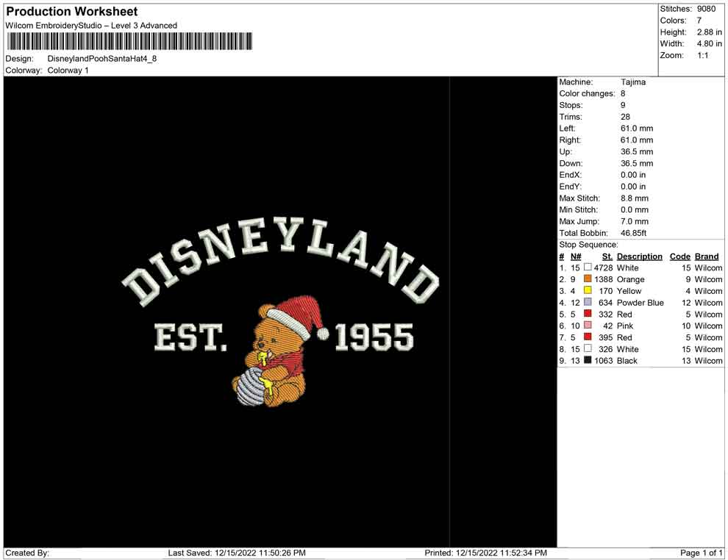The height and width of the screenshot is (560, 728).
Task: Click the Colors value '7'
Action: 699,21
